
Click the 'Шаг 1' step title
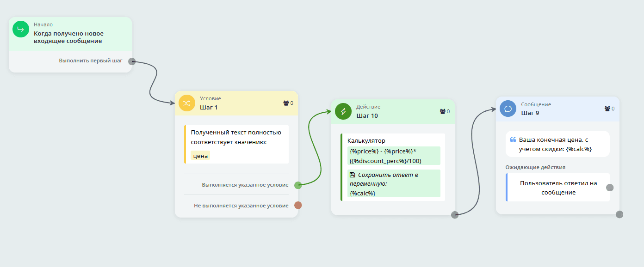209,107
